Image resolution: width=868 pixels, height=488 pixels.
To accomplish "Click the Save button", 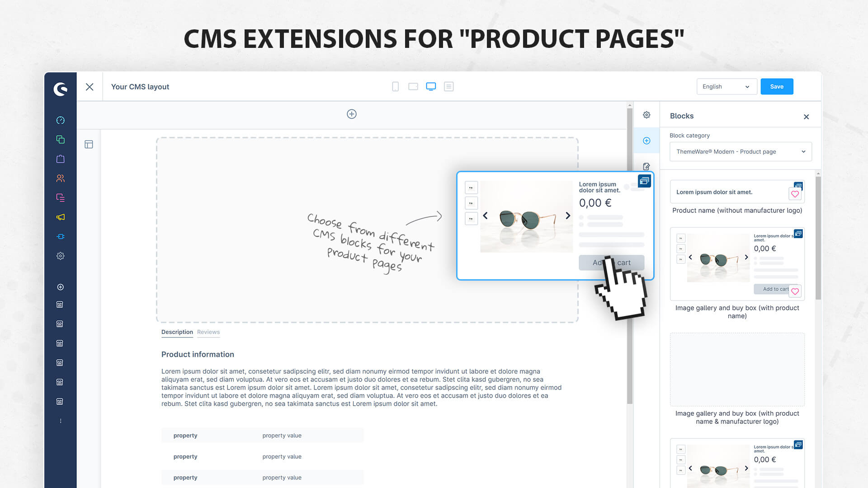I will point(777,86).
